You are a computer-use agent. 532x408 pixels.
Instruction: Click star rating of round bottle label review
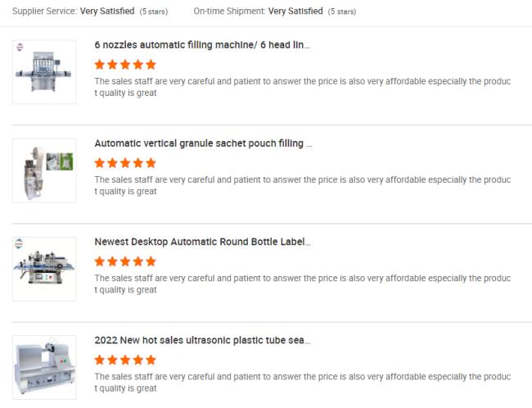pos(125,261)
